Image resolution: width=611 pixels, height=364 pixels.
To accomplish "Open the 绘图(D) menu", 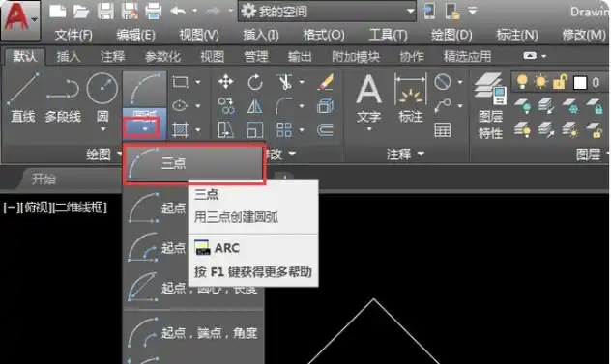I will click(451, 36).
